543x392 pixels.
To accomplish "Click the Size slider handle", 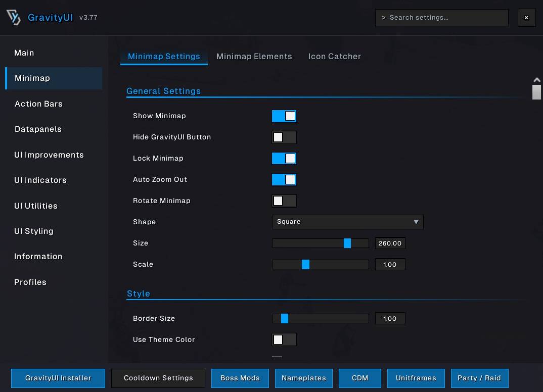I will [347, 243].
